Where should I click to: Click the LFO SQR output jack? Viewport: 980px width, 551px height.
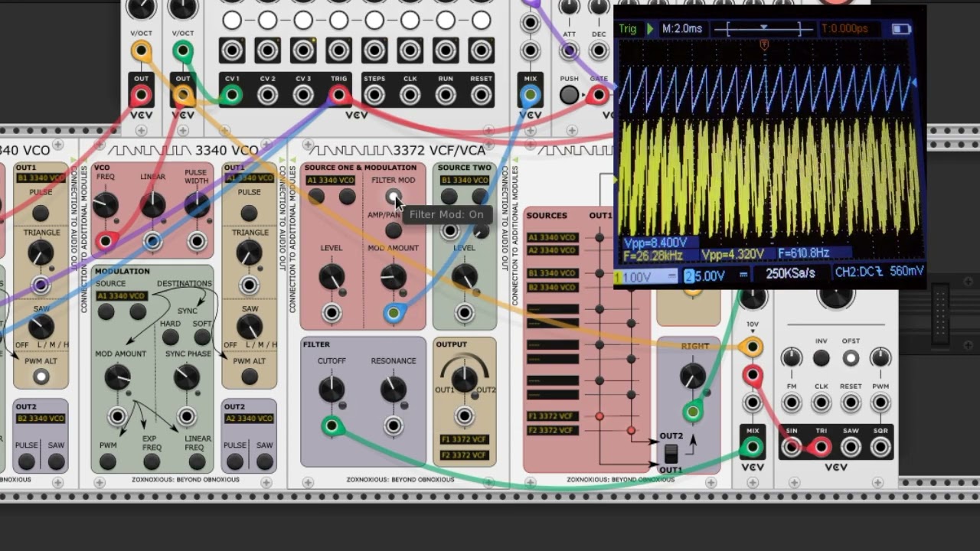pyautogui.click(x=880, y=447)
